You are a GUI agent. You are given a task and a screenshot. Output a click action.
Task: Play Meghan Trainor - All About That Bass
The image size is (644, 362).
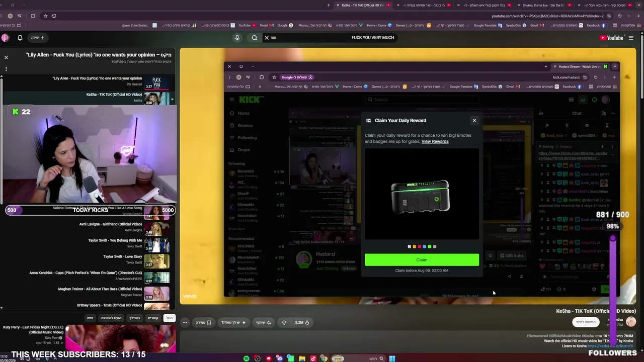point(90,293)
